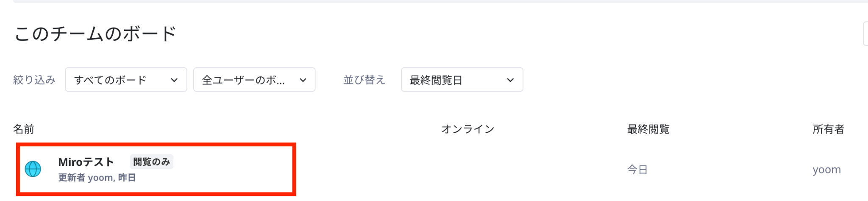The width and height of the screenshot is (868, 201).
Task: Open the Miroテスト board
Action: pos(86,162)
